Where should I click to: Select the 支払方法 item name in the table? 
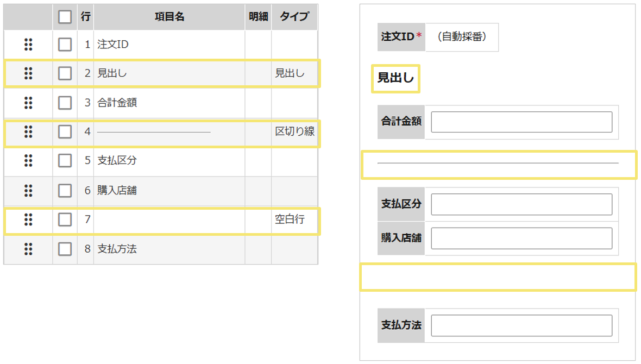click(117, 249)
